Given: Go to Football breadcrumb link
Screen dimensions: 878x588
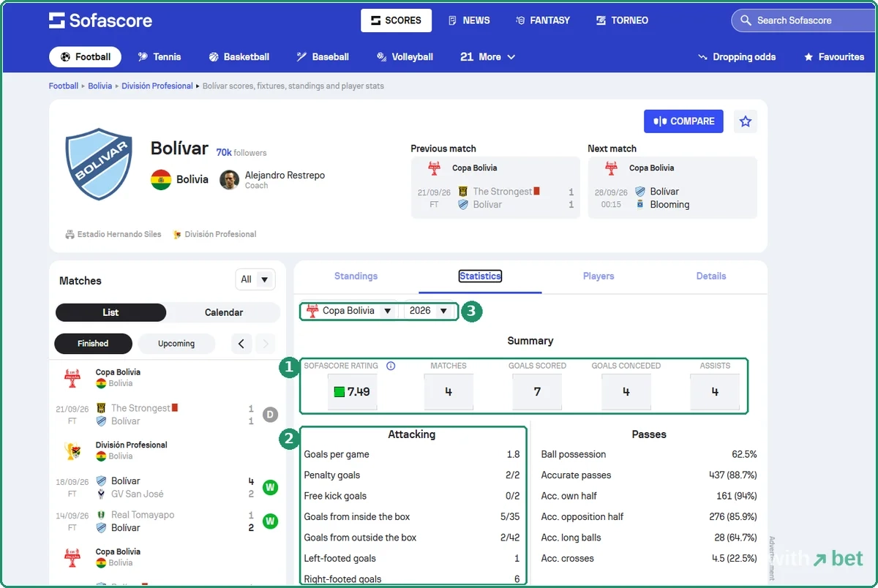Looking at the screenshot, I should 64,86.
